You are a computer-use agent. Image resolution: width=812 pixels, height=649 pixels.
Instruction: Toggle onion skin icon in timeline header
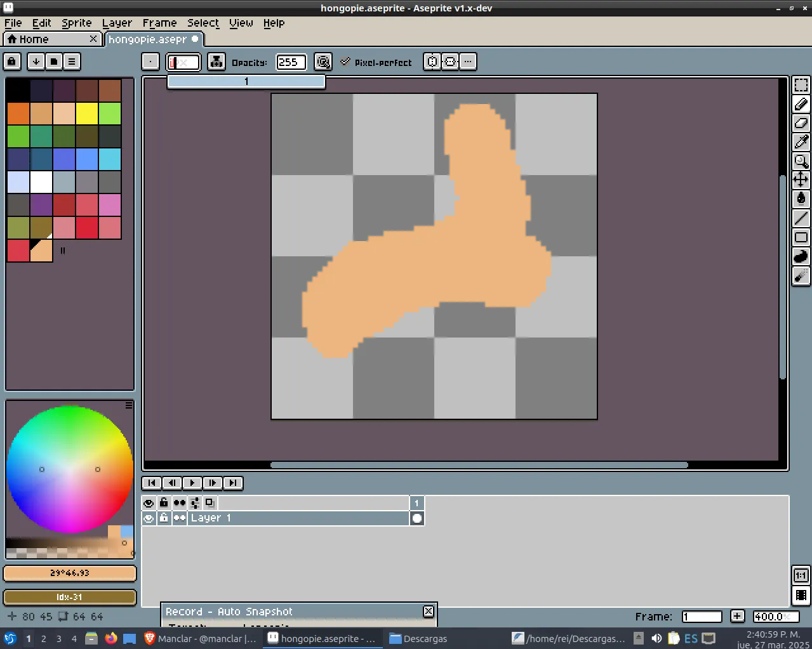[x=210, y=503]
